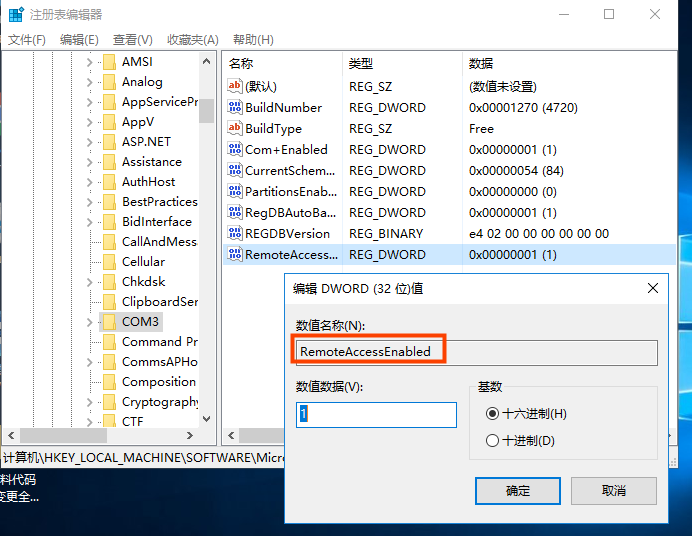The image size is (692, 536).
Task: Select the hexadecimal (十六进制) radio button
Action: click(x=491, y=414)
